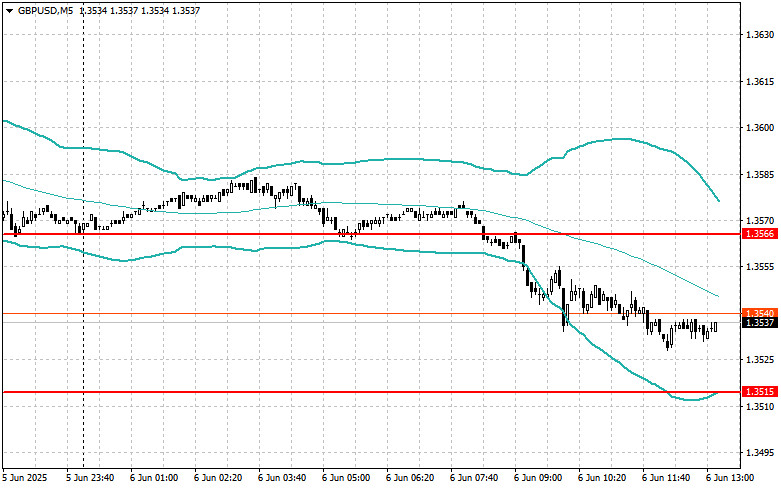Click the 5 Jun 2025 time label
Screen dimensions: 781x489
[x=25, y=478]
